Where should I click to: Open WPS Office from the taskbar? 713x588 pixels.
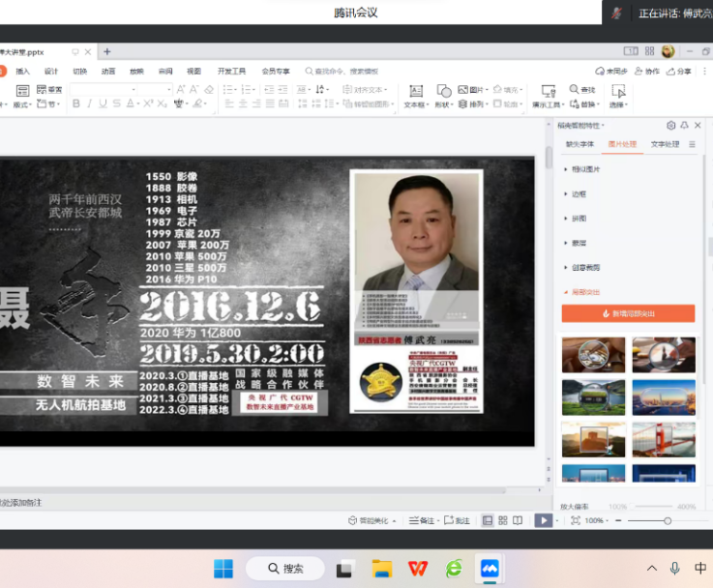pos(417,569)
